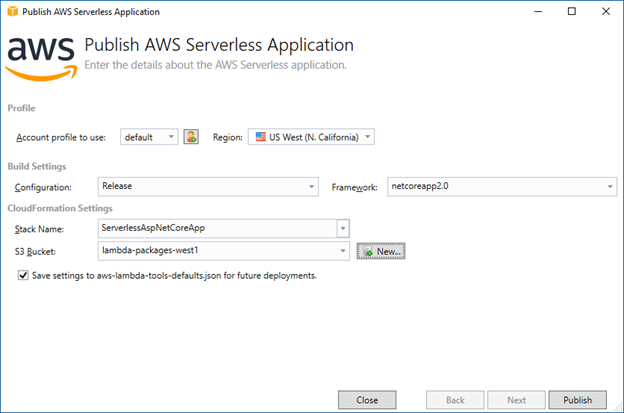
Task: Click the Account profile to use label
Action: point(61,138)
